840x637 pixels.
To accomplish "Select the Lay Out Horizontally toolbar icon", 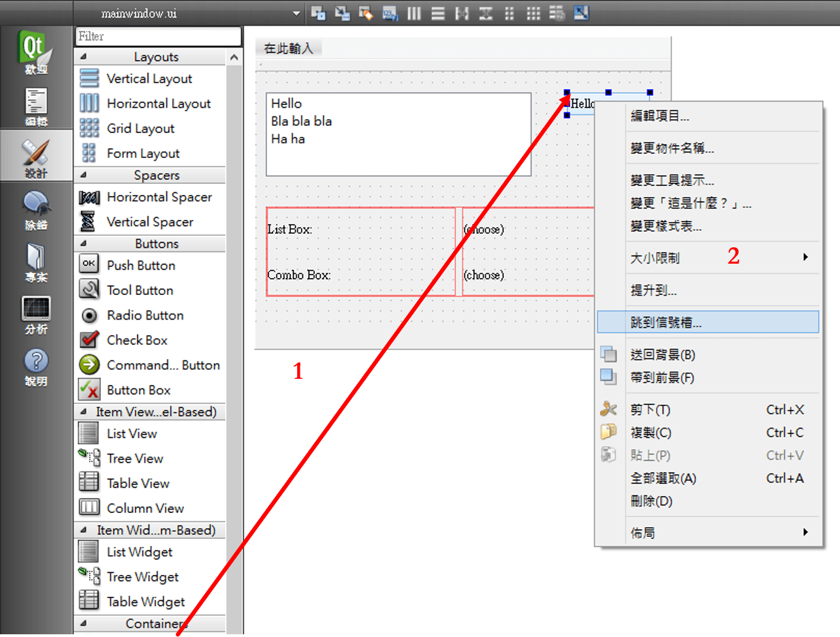I will (x=414, y=13).
